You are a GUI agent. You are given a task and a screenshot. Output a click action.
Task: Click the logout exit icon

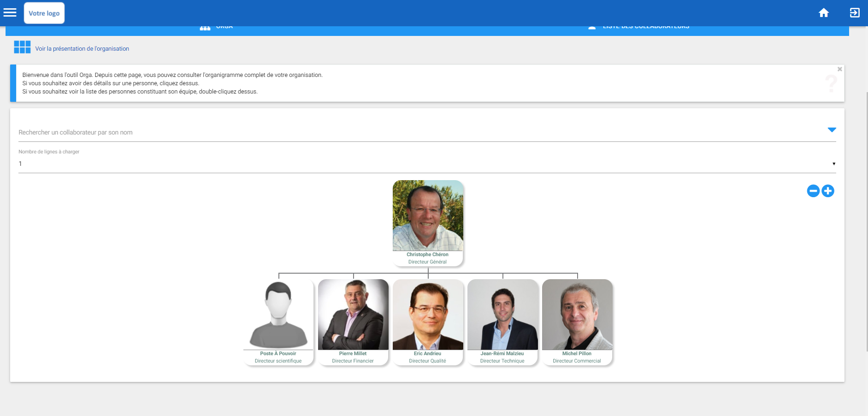[855, 13]
